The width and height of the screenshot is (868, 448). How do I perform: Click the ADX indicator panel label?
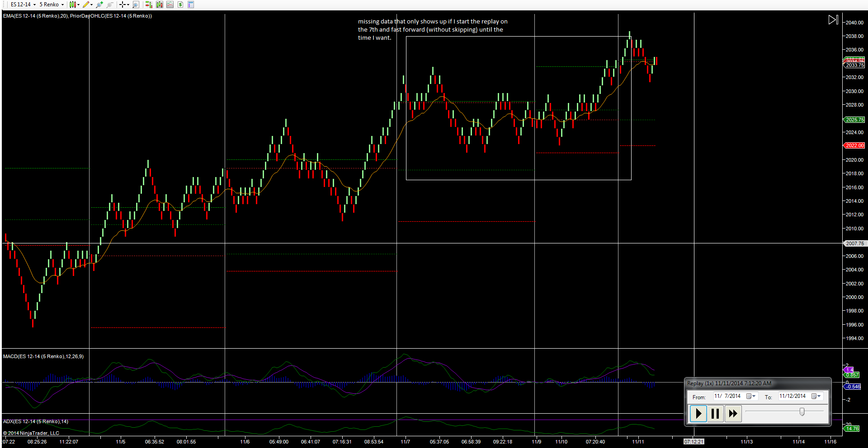[36, 421]
